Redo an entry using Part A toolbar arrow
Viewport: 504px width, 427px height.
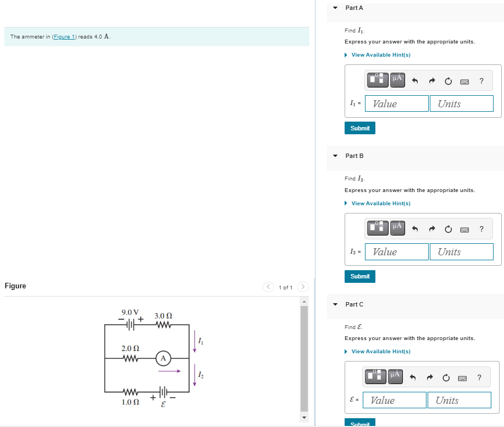coord(432,81)
